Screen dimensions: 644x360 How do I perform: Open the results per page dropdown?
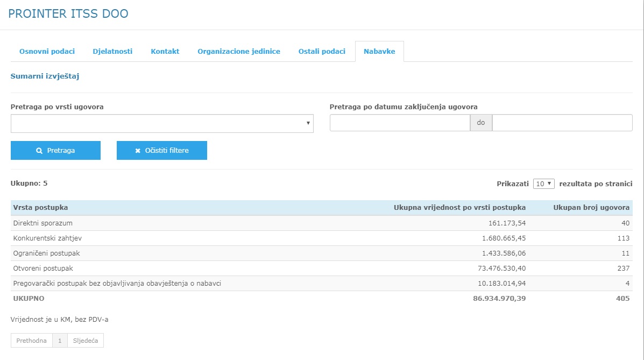[x=544, y=183]
